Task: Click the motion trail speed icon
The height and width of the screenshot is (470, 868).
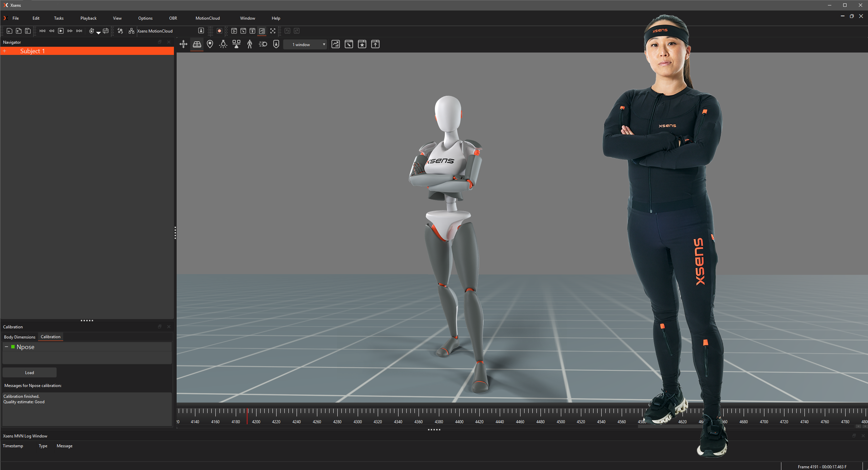Action: pos(263,44)
